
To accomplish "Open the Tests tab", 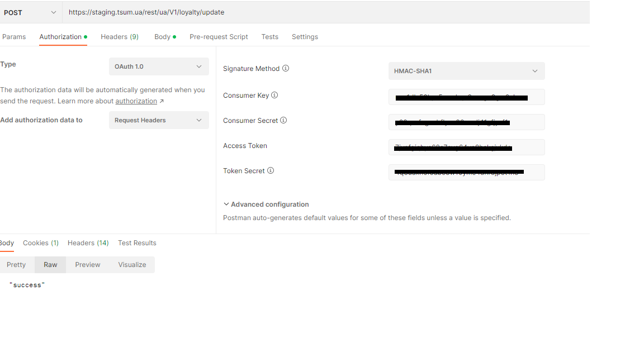I will (270, 37).
